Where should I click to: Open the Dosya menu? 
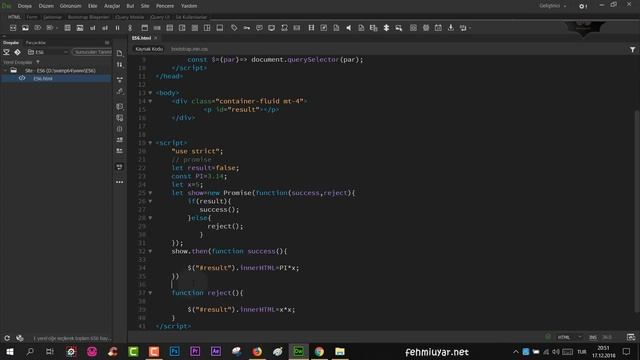(x=24, y=6)
